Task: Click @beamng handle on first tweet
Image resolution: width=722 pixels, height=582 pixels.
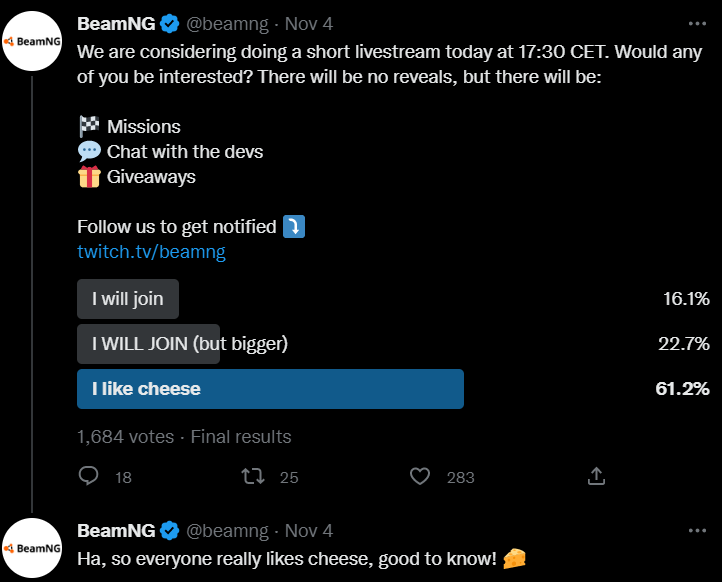Action: pos(227,24)
